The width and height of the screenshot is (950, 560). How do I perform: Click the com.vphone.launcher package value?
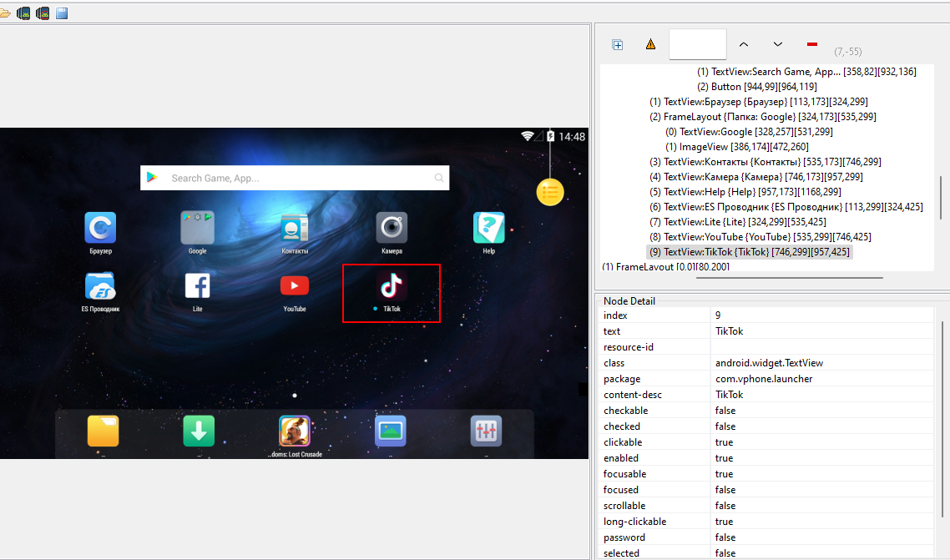coord(763,378)
